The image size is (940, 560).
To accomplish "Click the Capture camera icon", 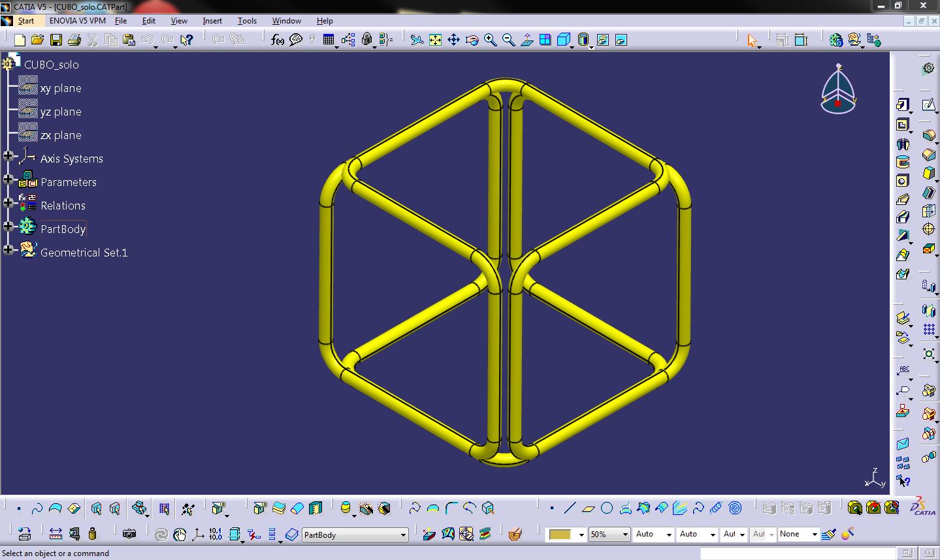I will (x=129, y=534).
